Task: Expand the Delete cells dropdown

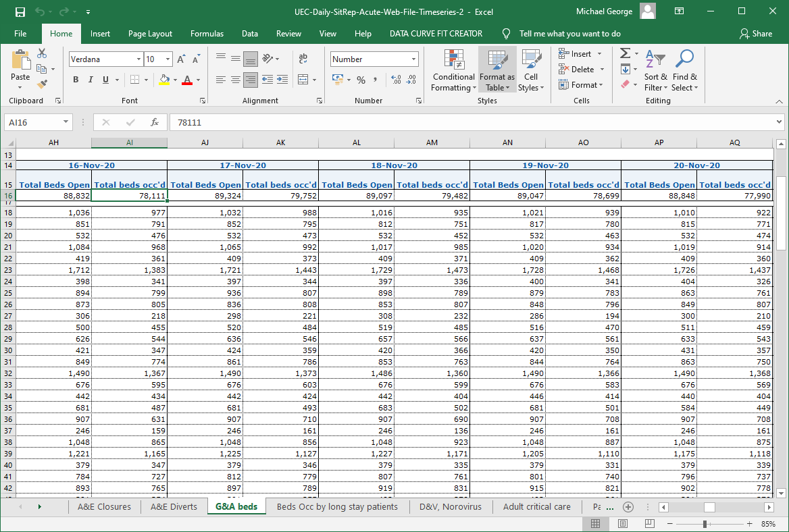Action: point(602,70)
